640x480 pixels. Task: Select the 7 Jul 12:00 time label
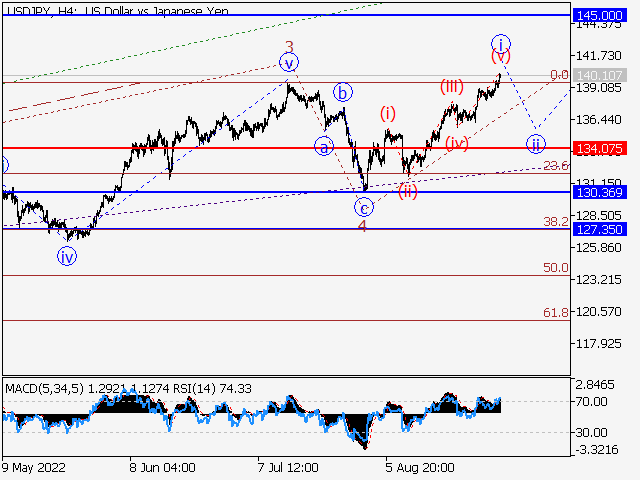(288, 467)
